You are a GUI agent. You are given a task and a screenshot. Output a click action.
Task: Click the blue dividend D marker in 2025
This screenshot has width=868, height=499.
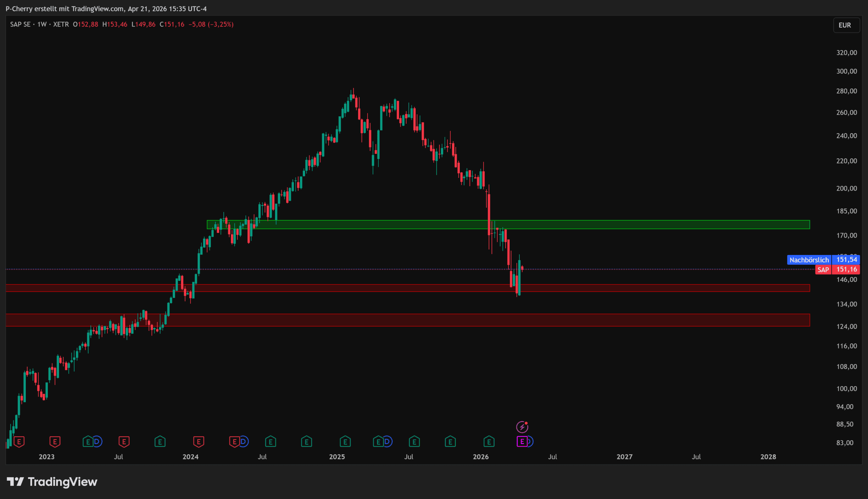pyautogui.click(x=388, y=441)
